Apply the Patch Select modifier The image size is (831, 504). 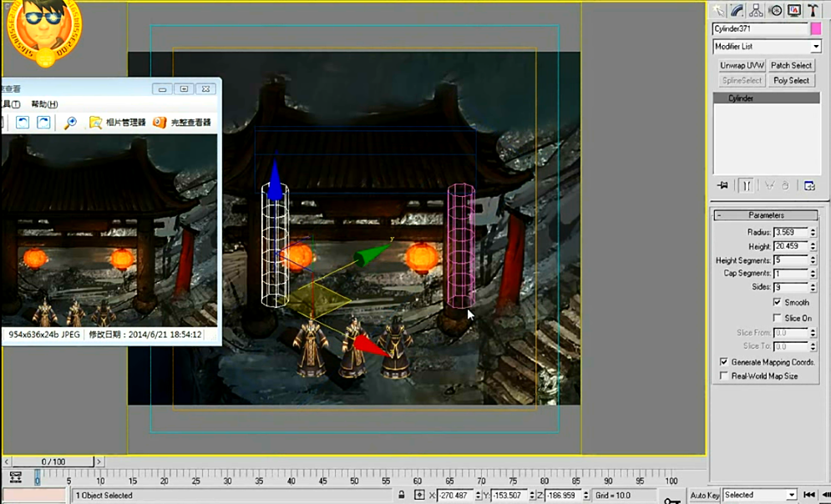point(791,65)
